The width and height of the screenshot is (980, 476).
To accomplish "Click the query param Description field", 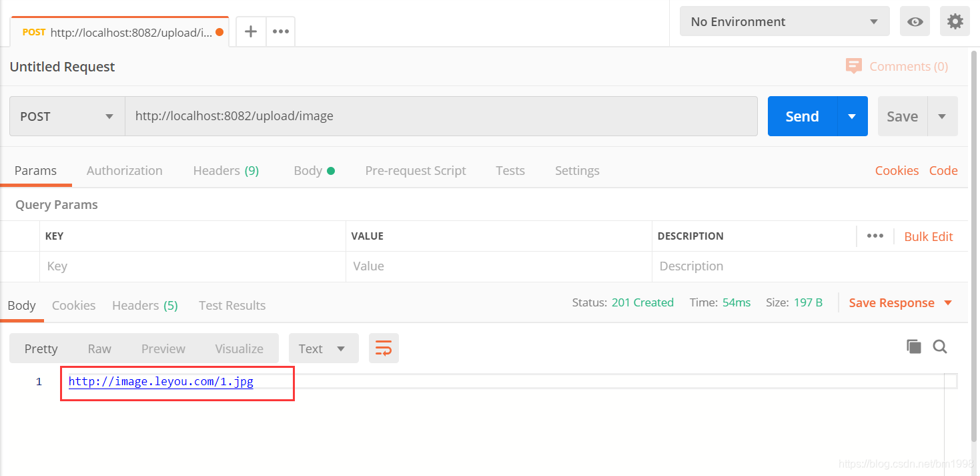I will coord(810,266).
